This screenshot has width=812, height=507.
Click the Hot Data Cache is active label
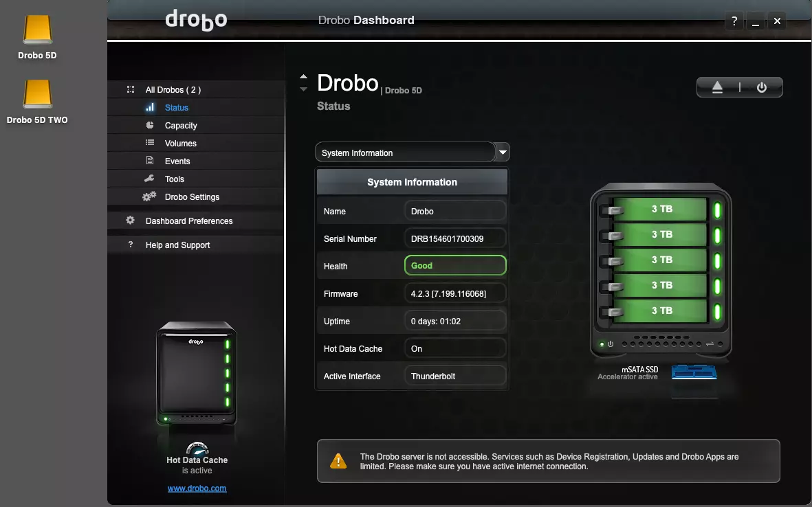point(197,465)
